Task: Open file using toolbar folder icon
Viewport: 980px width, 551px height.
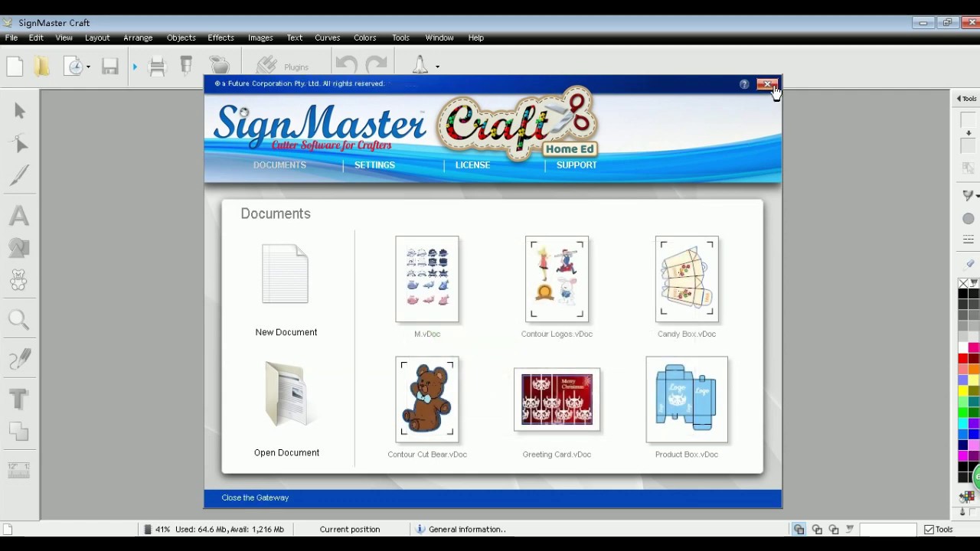Action: (x=41, y=67)
